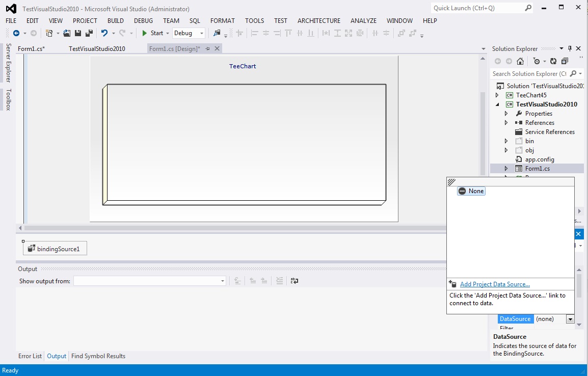This screenshot has width=588, height=376.
Task: Toggle Word Wrap in Output window
Action: 295,281
